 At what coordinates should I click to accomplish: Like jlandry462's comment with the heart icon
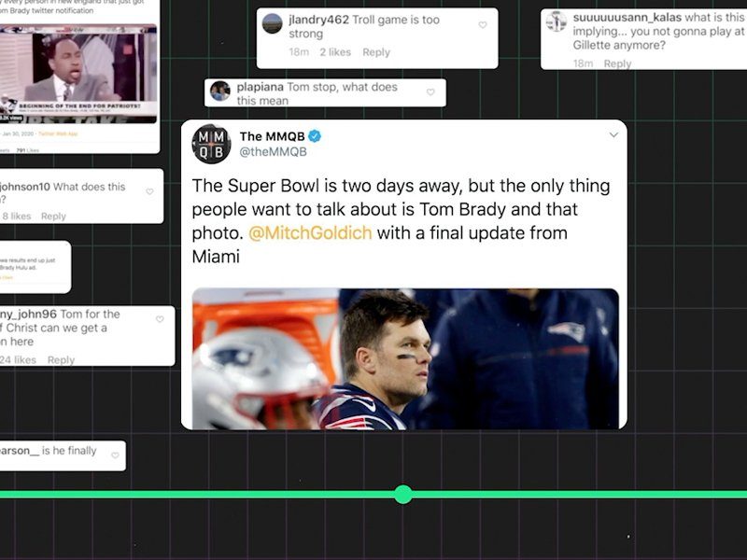click(x=483, y=25)
